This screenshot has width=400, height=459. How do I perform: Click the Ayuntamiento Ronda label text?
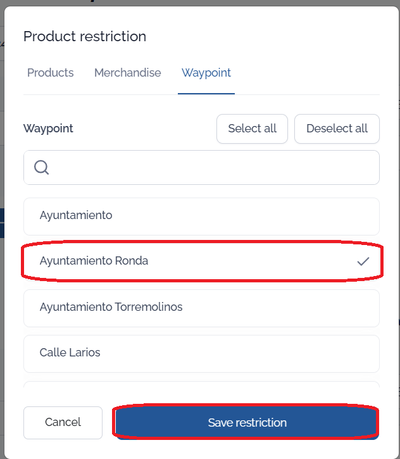point(94,261)
